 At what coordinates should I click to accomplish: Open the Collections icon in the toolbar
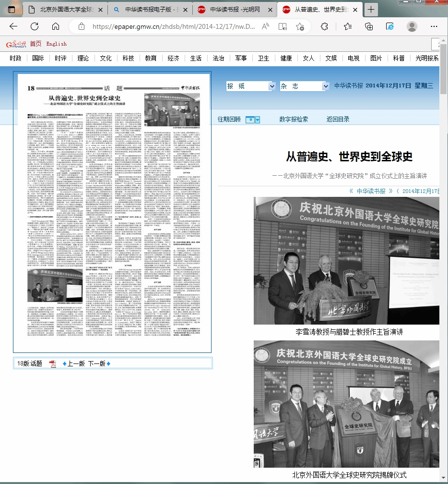point(369,27)
